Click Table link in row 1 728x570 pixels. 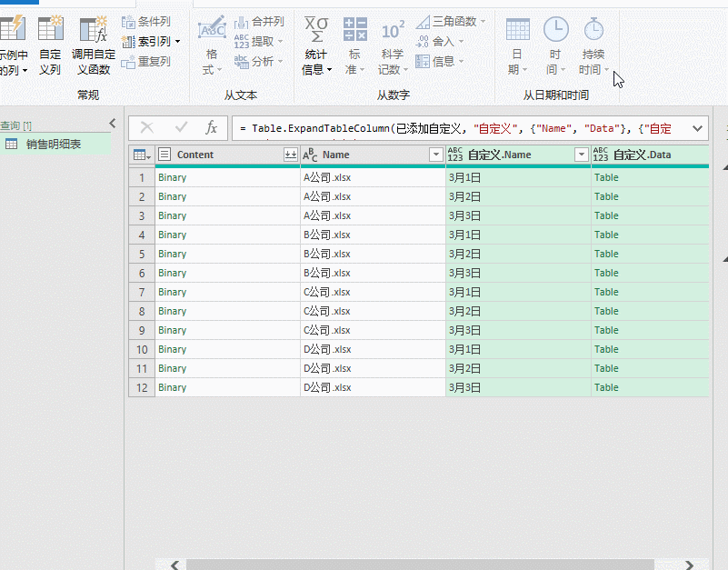click(x=606, y=177)
